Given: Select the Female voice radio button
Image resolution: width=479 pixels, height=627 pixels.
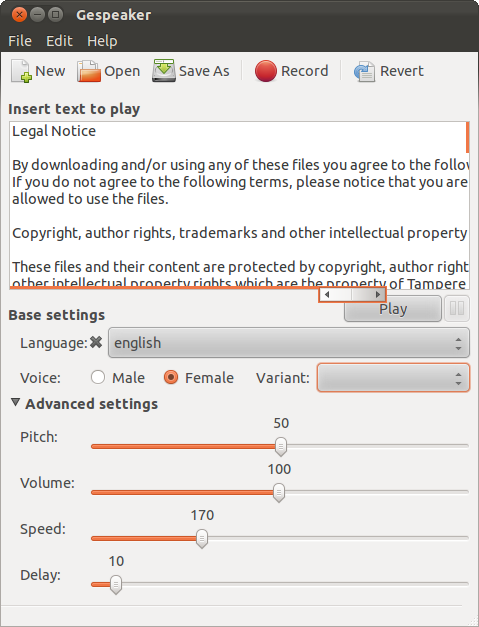Looking at the screenshot, I should (171, 377).
